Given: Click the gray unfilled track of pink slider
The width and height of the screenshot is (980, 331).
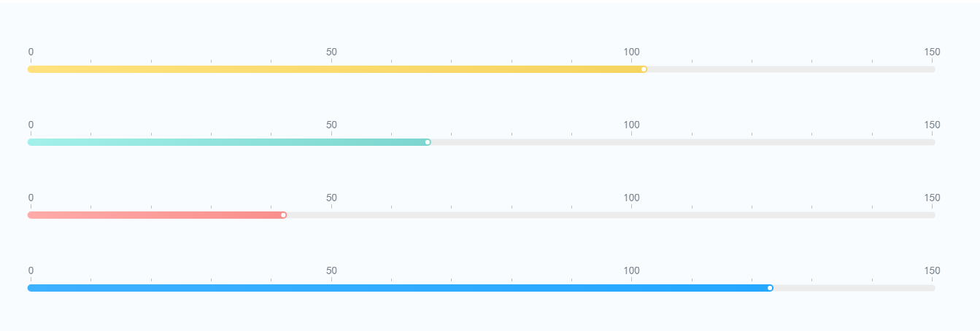Looking at the screenshot, I should point(611,215).
